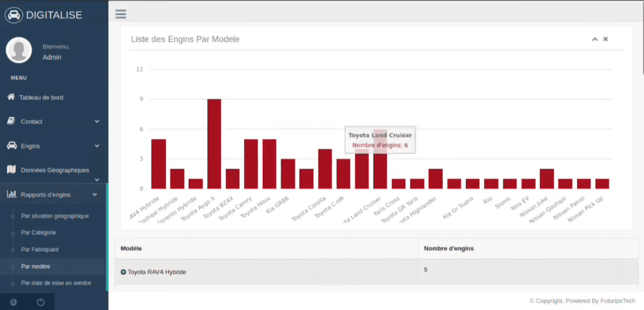
Task: Click the map icon for Données Géographiques
Action: (11, 169)
